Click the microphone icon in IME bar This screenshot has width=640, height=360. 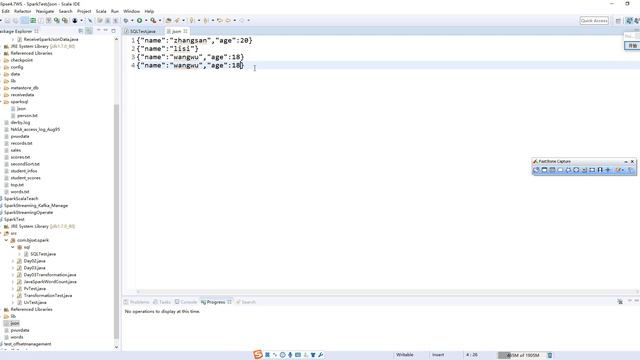pyautogui.click(x=290, y=355)
